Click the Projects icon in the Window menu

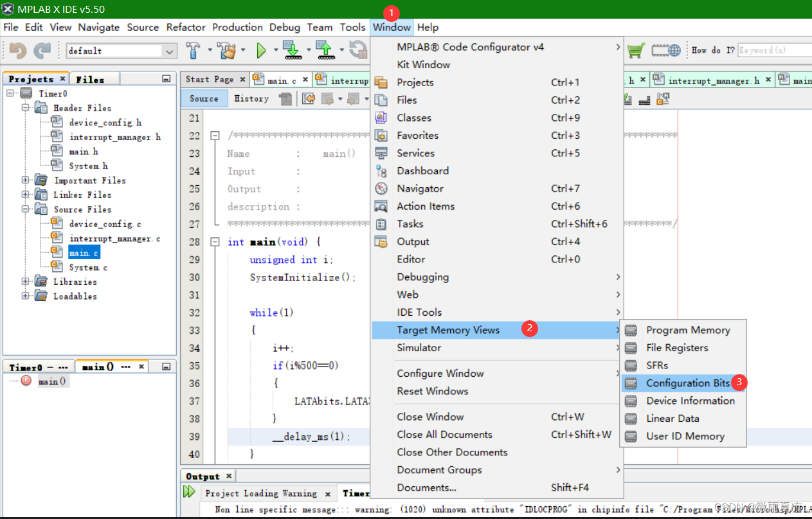pyautogui.click(x=381, y=82)
